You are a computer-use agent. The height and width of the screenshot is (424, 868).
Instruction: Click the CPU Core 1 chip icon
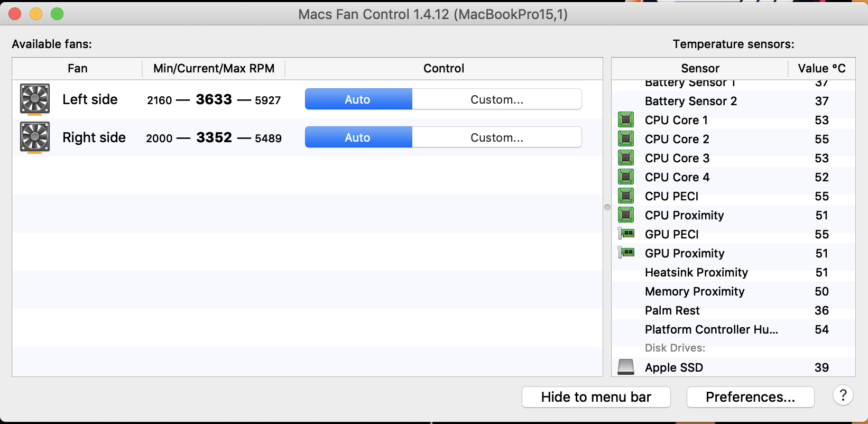click(626, 120)
